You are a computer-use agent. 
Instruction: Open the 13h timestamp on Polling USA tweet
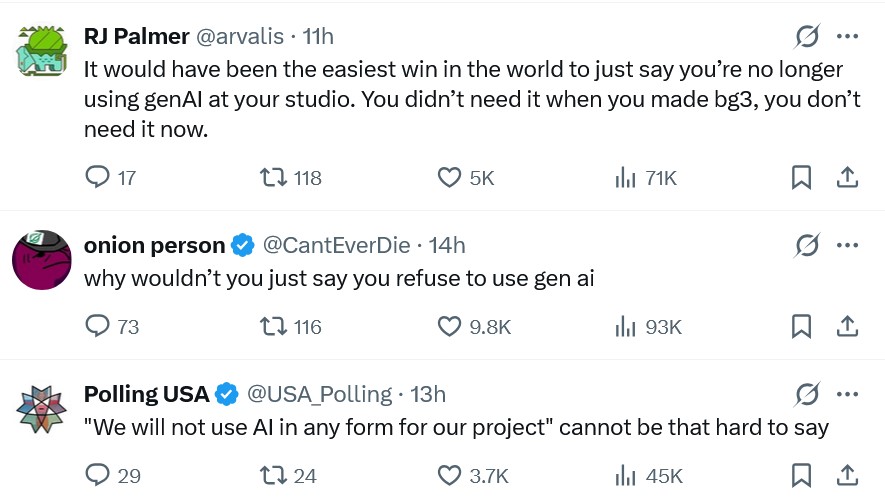click(428, 394)
